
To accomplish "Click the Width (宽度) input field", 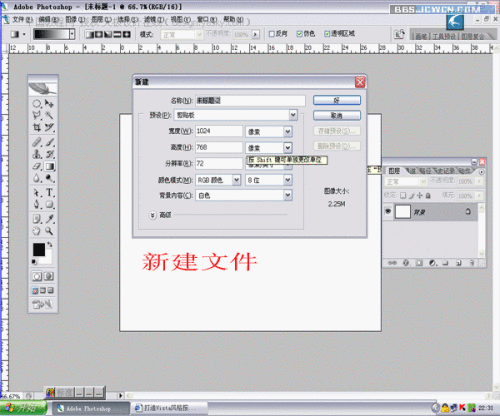I will pos(219,131).
